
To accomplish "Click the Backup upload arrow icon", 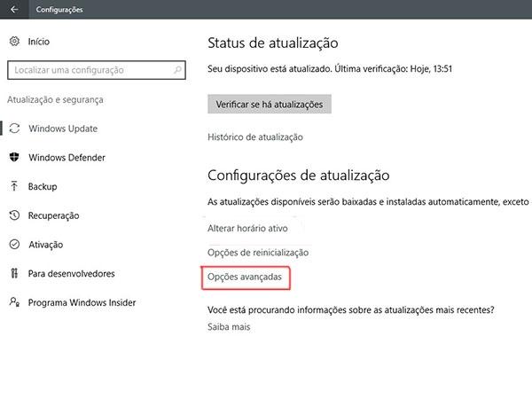I will point(14,187).
